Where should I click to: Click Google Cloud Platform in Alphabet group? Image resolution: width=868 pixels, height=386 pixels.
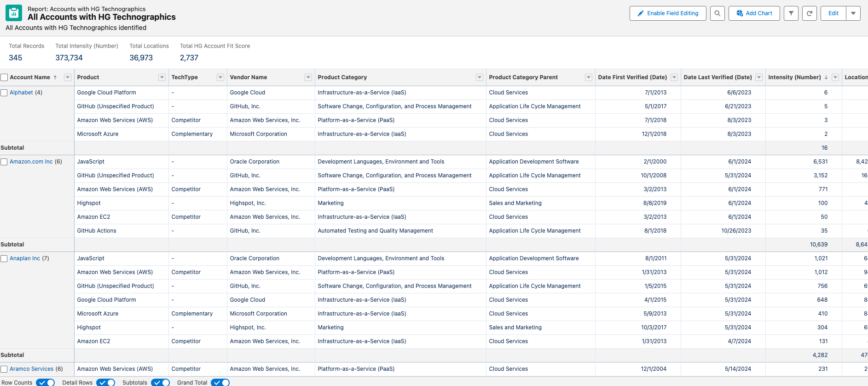pos(107,93)
